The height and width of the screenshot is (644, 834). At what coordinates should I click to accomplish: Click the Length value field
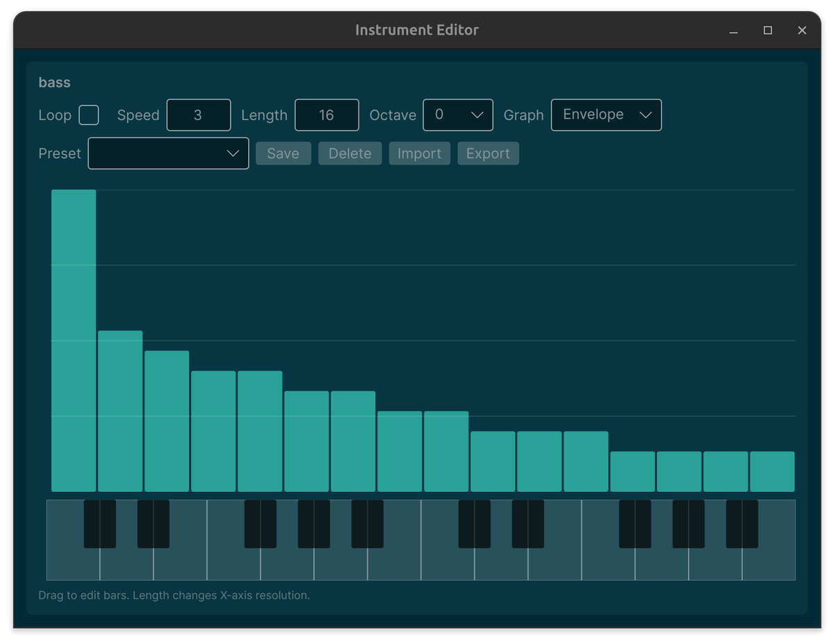[x=327, y=115]
